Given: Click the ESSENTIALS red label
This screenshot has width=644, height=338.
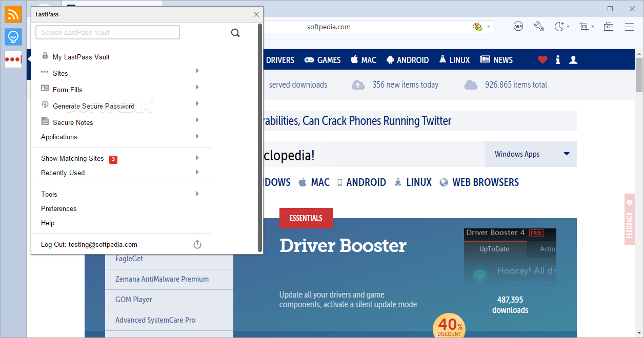Looking at the screenshot, I should [306, 218].
